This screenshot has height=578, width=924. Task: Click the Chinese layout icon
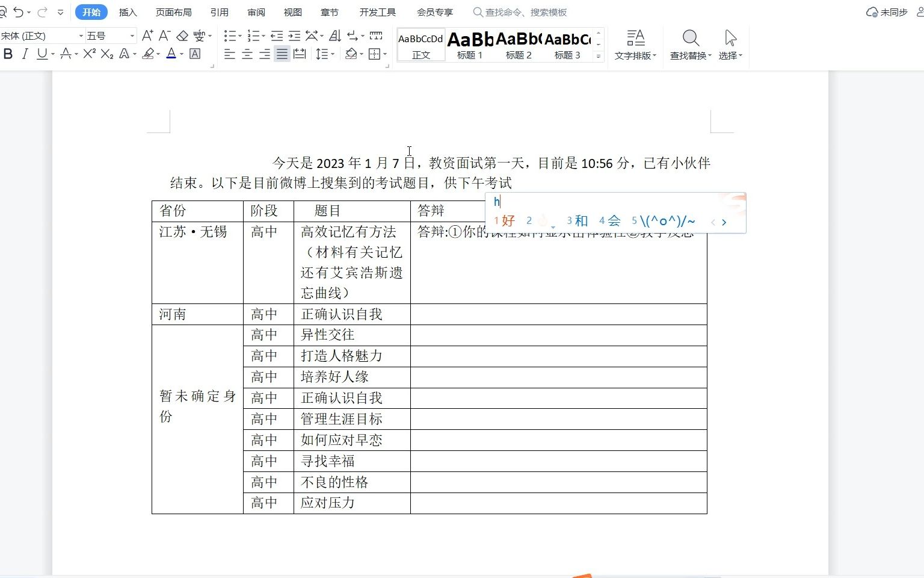click(312, 36)
